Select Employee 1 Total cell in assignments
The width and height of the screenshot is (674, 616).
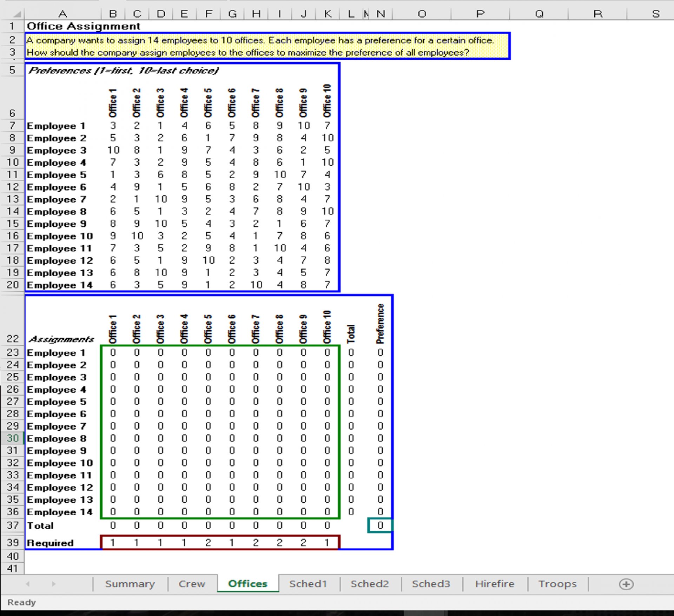pos(351,353)
